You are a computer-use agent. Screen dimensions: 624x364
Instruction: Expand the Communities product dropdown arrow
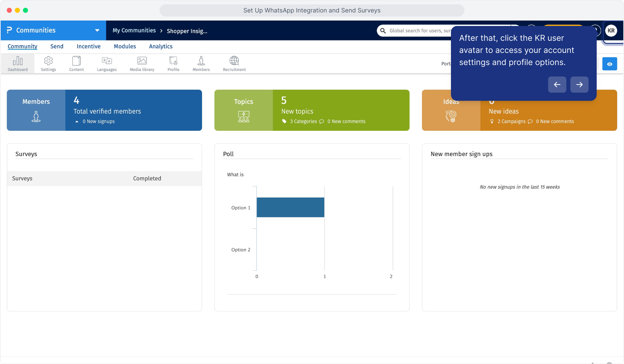(97, 30)
